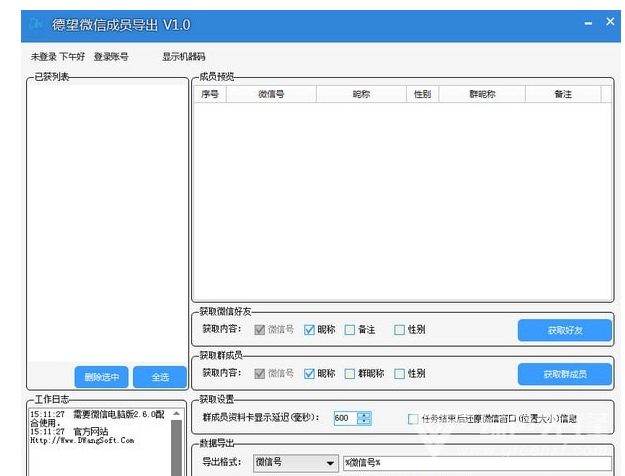Click 显示机器码 menu item
Screen dimensions: 625x476
coord(183,57)
